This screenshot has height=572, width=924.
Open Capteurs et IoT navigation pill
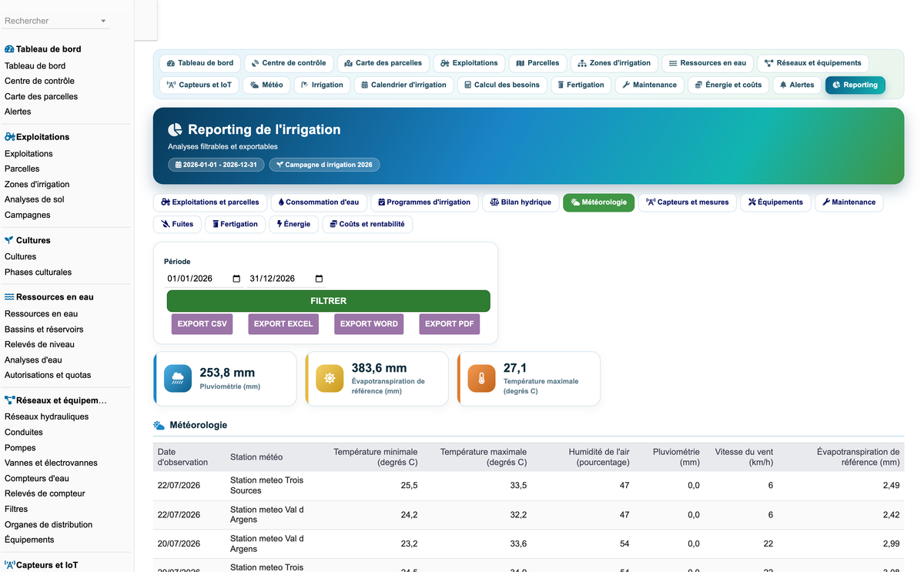[x=199, y=85]
